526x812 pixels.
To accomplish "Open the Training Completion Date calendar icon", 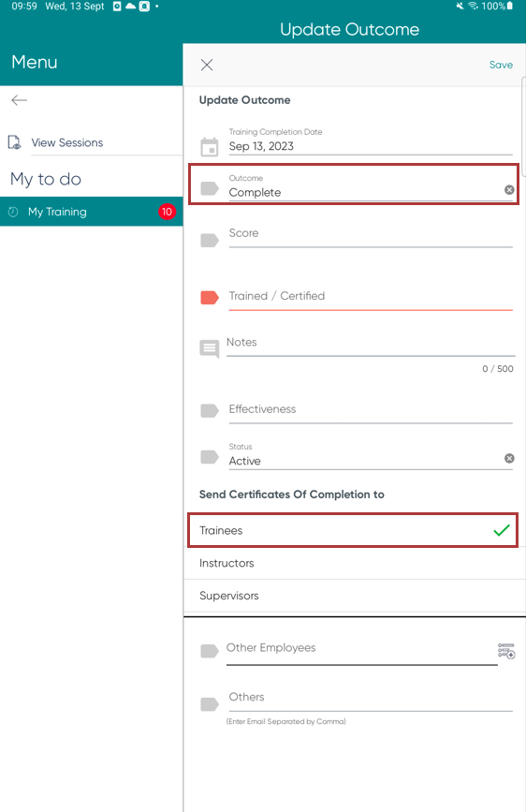I will click(x=209, y=147).
